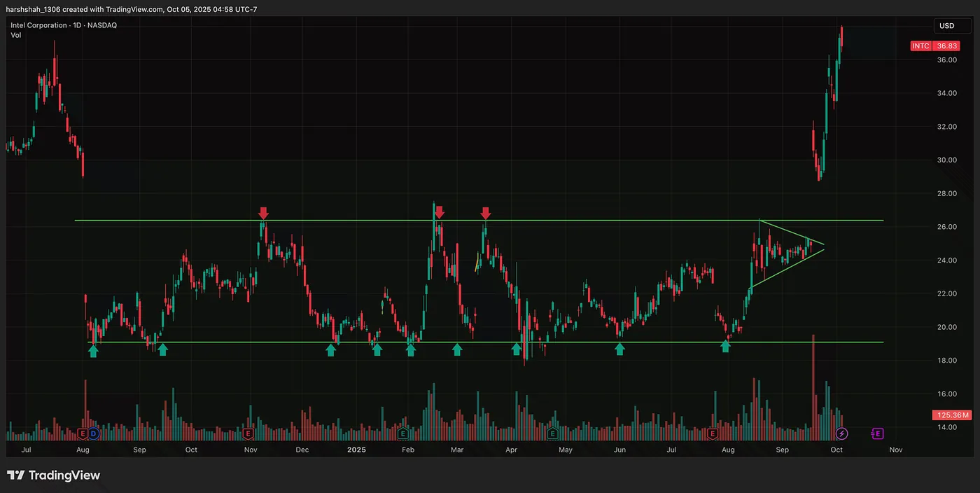
Task: Click the dividend D marker near August 2024
Action: (x=94, y=433)
